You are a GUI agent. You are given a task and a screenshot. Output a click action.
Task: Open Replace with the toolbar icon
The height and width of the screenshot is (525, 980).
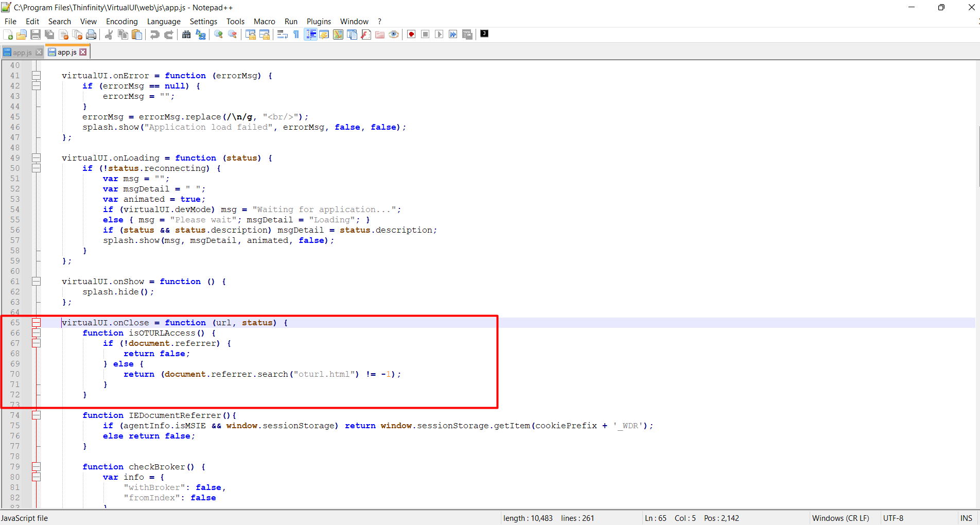click(201, 34)
